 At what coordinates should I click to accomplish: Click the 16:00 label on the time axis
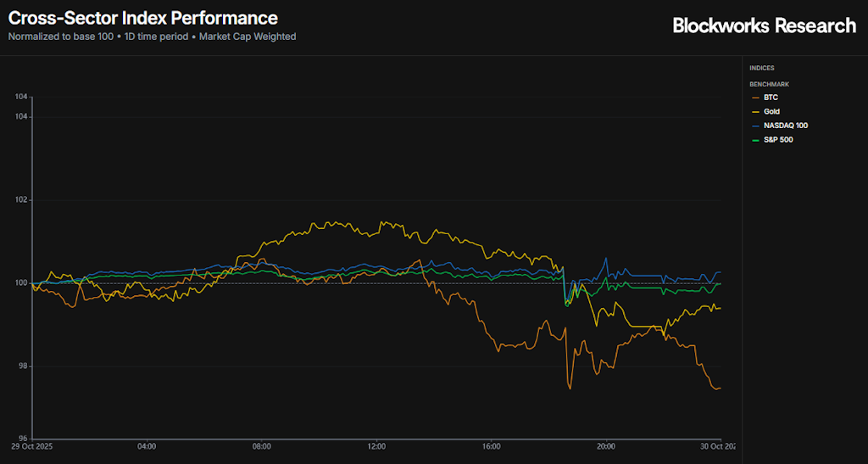tap(491, 446)
